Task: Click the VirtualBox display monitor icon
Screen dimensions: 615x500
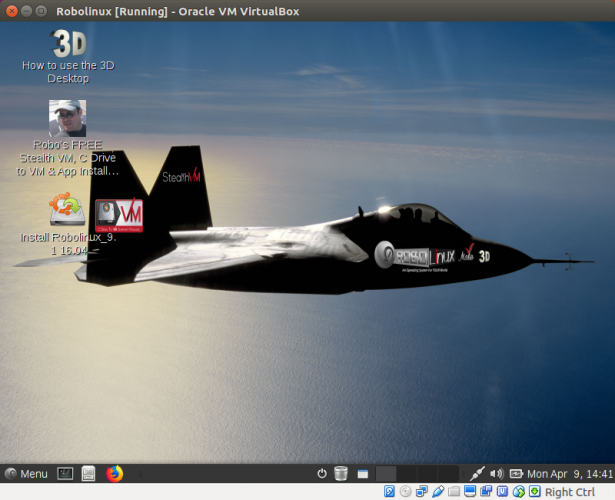Action: (470, 491)
